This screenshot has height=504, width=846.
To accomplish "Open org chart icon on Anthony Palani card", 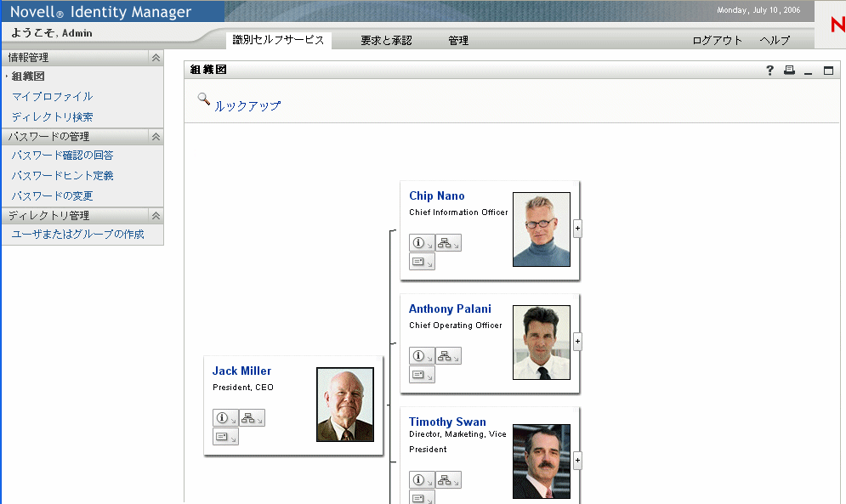I will click(x=448, y=355).
